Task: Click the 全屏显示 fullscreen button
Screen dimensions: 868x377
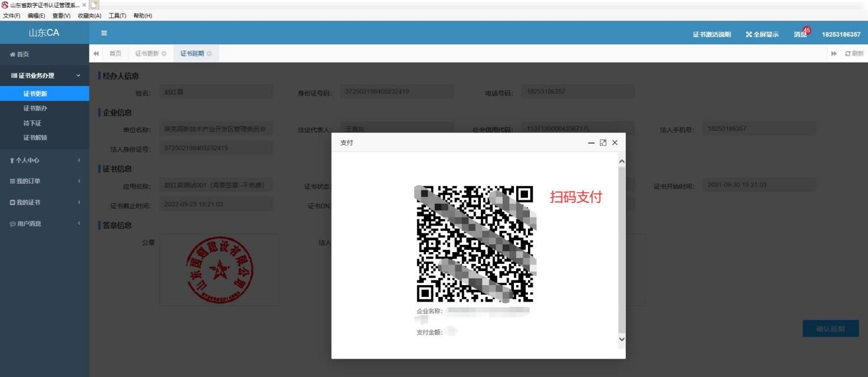Action: point(763,34)
